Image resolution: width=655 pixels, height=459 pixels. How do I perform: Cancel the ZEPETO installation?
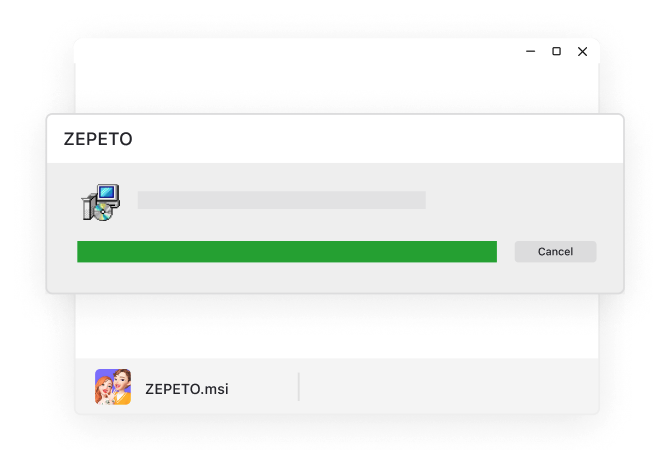555,251
